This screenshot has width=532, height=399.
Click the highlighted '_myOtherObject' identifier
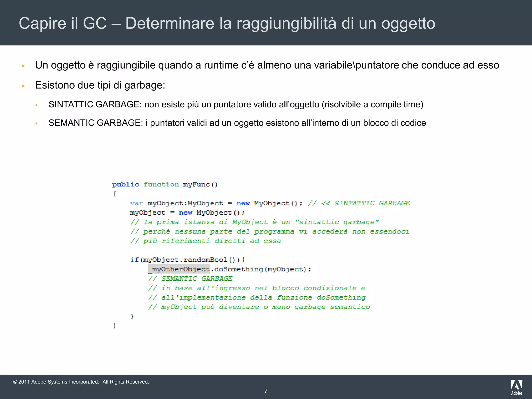(179, 269)
